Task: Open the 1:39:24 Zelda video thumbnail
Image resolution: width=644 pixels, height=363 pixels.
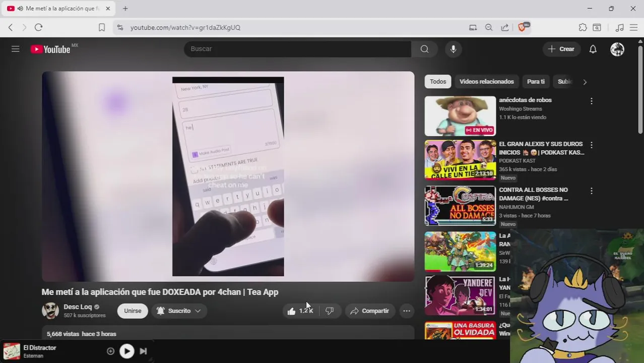Action: (460, 251)
